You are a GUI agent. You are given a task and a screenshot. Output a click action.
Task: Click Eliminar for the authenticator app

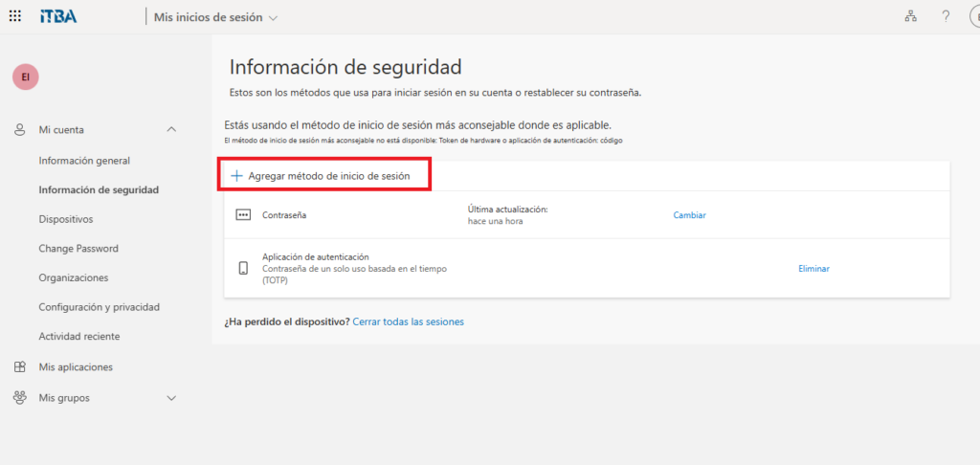813,269
